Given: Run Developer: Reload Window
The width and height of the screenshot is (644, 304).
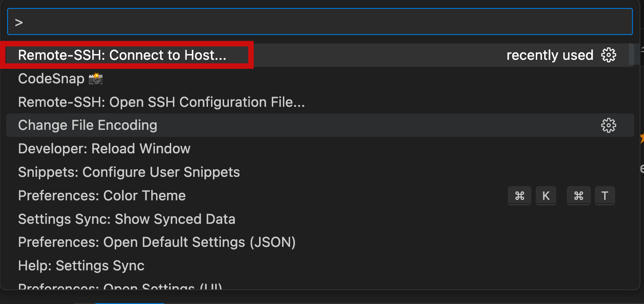Looking at the screenshot, I should point(320,149).
